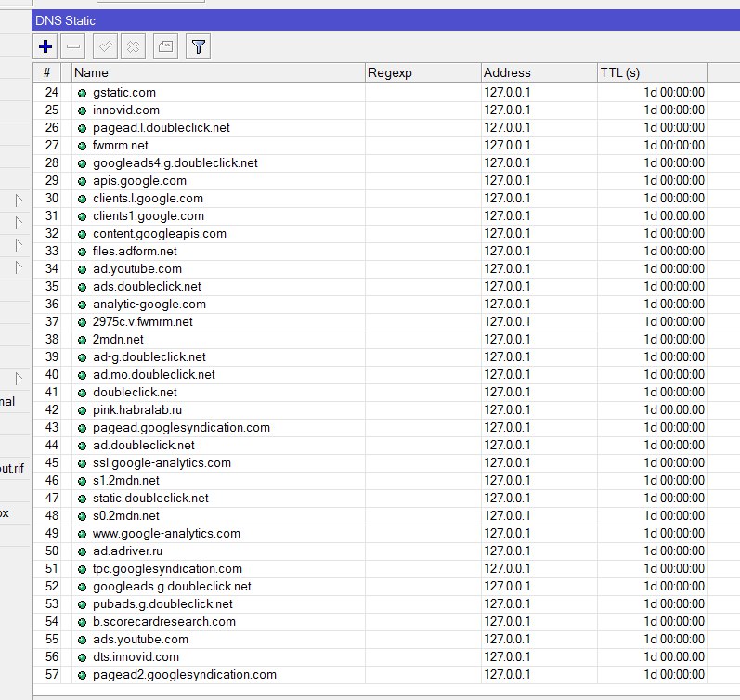Click the TTL value in row 57
This screenshot has height=700, width=740.
click(674, 675)
